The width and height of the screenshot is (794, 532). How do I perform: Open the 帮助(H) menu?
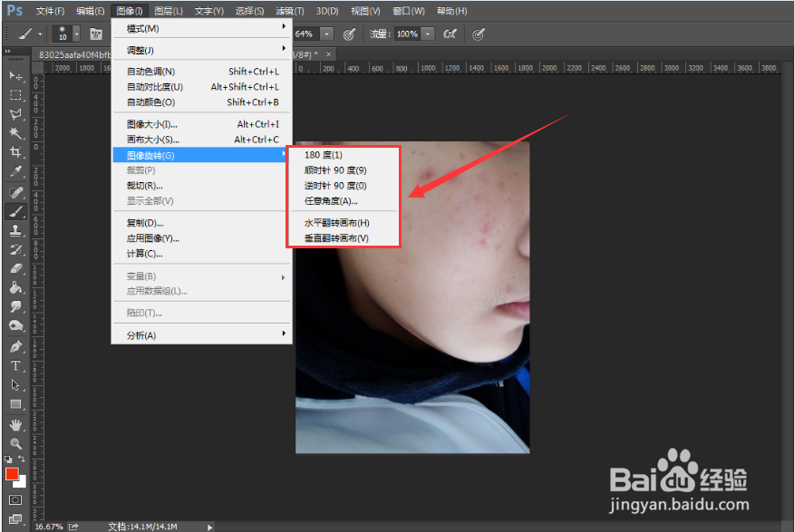click(x=451, y=11)
